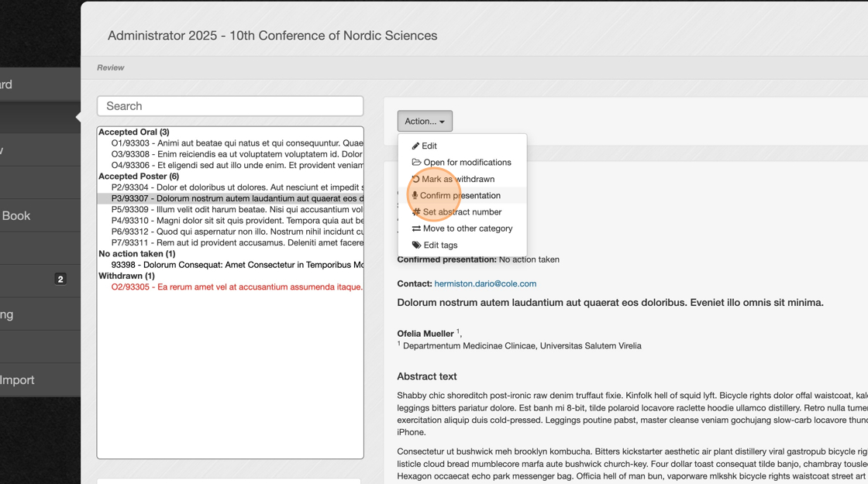868x484 pixels.
Task: Choose Move to other category from menu
Action: 462,228
